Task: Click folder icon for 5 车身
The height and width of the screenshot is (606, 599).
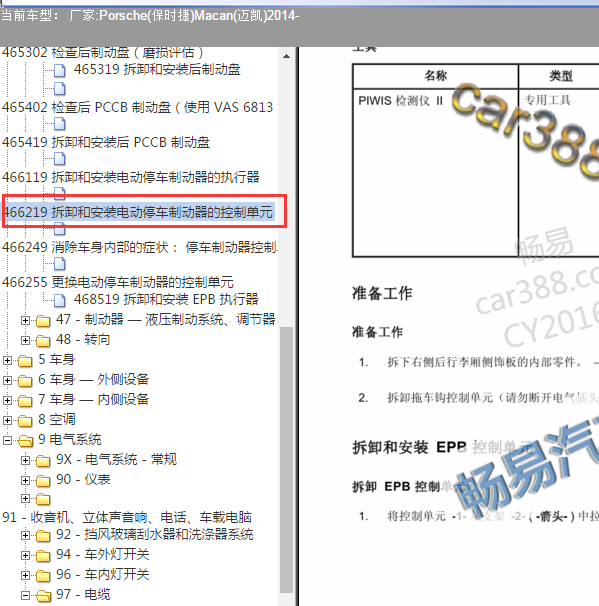Action: 25,361
